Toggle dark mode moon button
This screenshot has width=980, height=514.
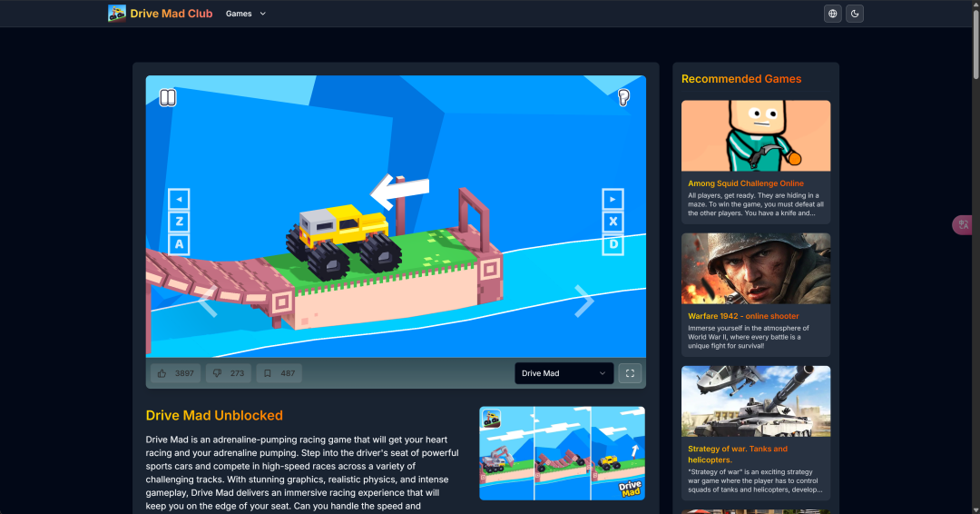(x=855, y=13)
